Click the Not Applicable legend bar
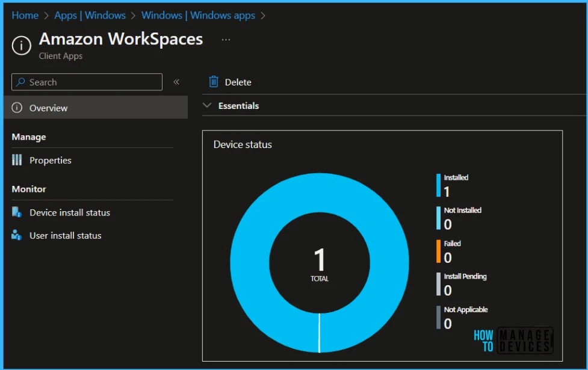This screenshot has height=370, width=588. [438, 318]
